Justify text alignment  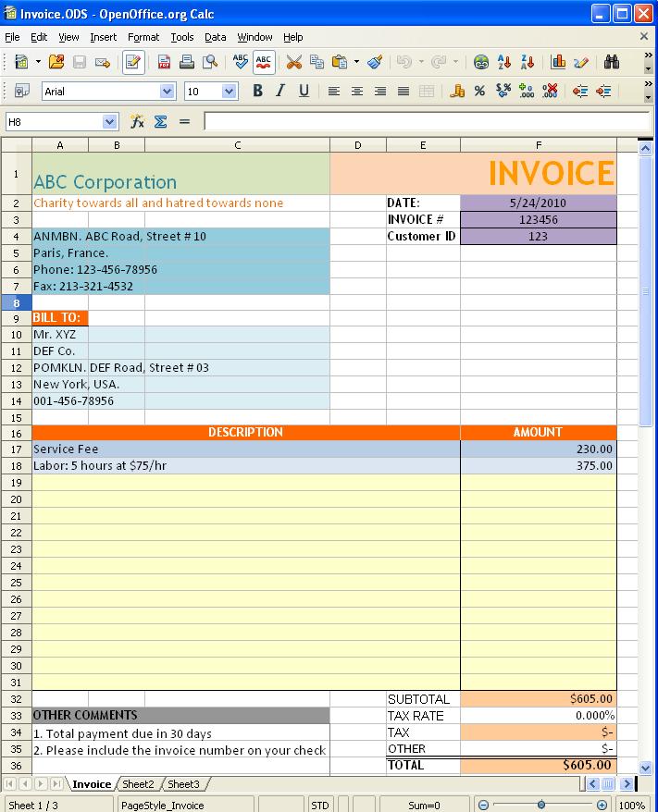point(403,92)
